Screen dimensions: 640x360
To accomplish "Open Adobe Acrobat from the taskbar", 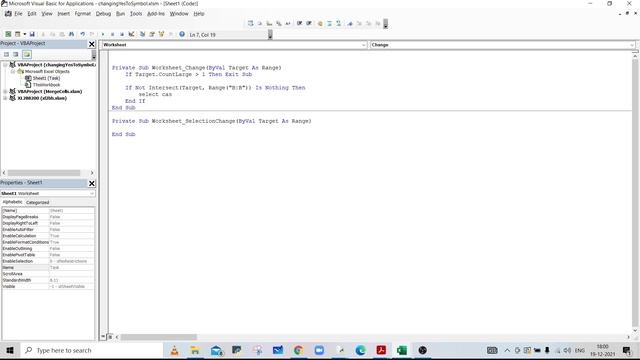I will pyautogui.click(x=381, y=350).
